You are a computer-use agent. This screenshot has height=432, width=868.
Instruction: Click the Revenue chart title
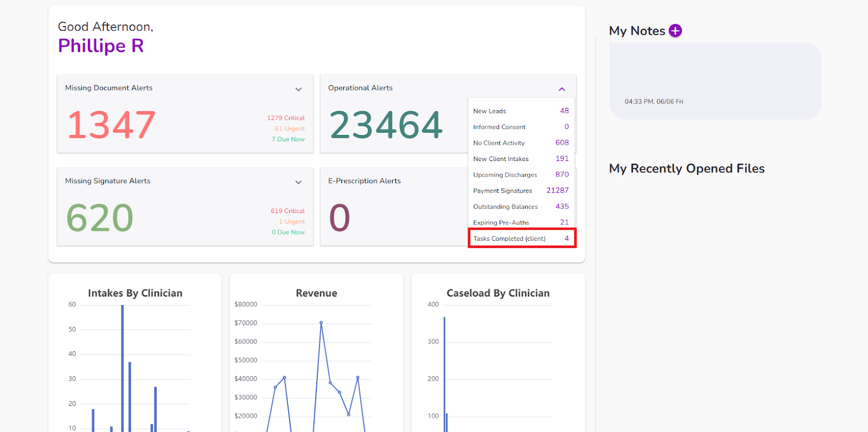pos(316,293)
